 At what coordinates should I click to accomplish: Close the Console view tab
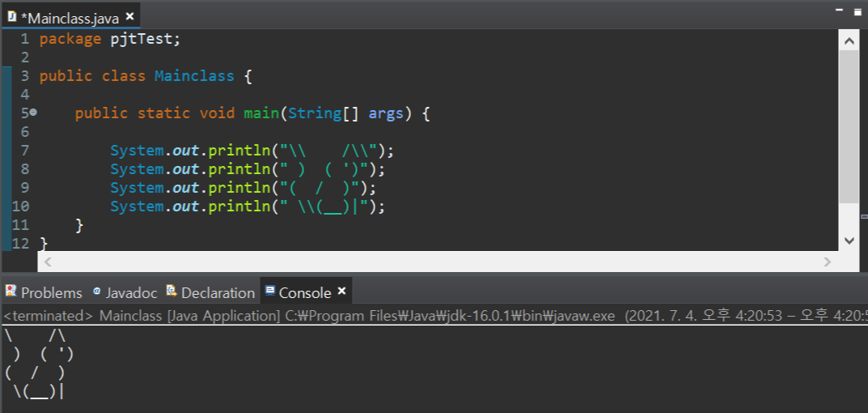(341, 291)
